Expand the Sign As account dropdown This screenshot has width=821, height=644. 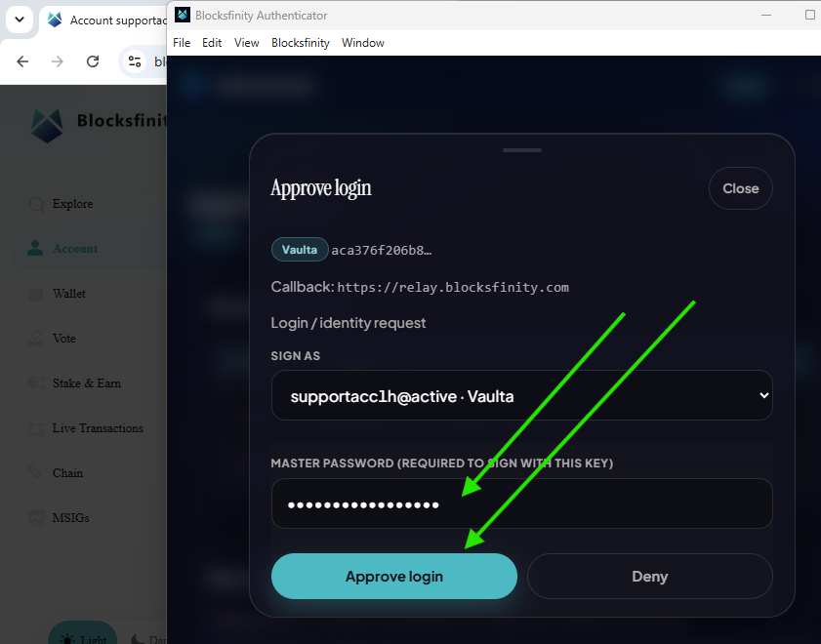(x=521, y=395)
